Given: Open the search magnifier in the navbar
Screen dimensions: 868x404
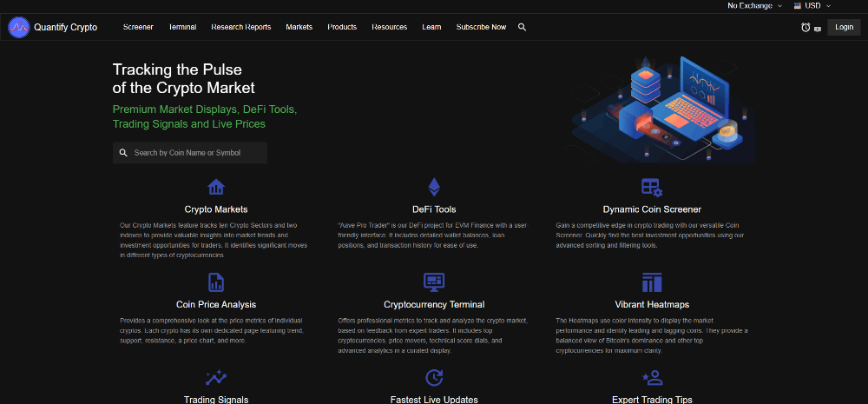Looking at the screenshot, I should [522, 27].
